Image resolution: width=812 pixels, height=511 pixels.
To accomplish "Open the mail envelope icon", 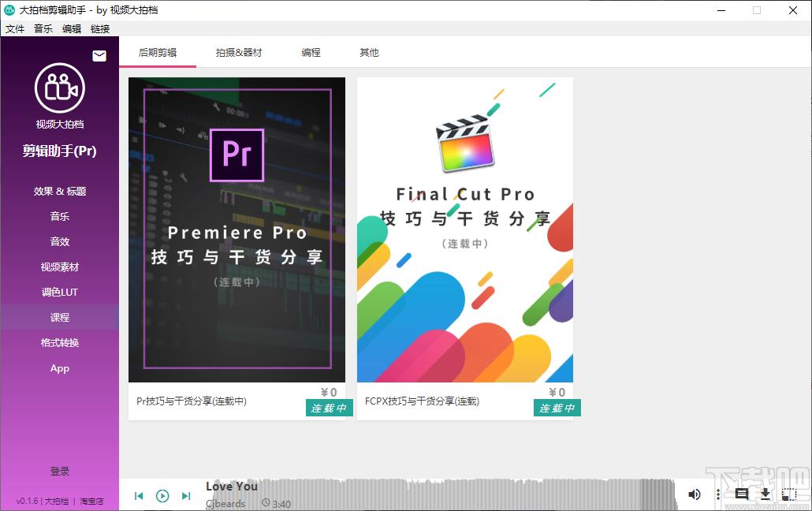I will click(x=99, y=56).
